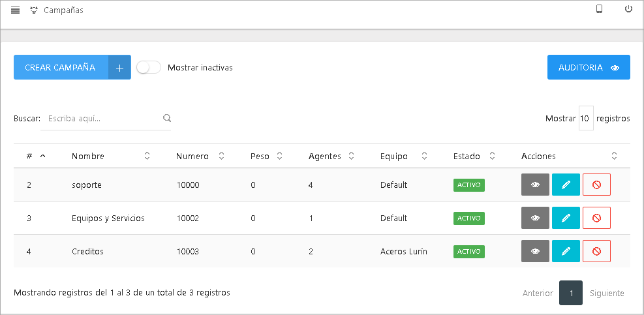Click the Buscar search input field

(101, 118)
